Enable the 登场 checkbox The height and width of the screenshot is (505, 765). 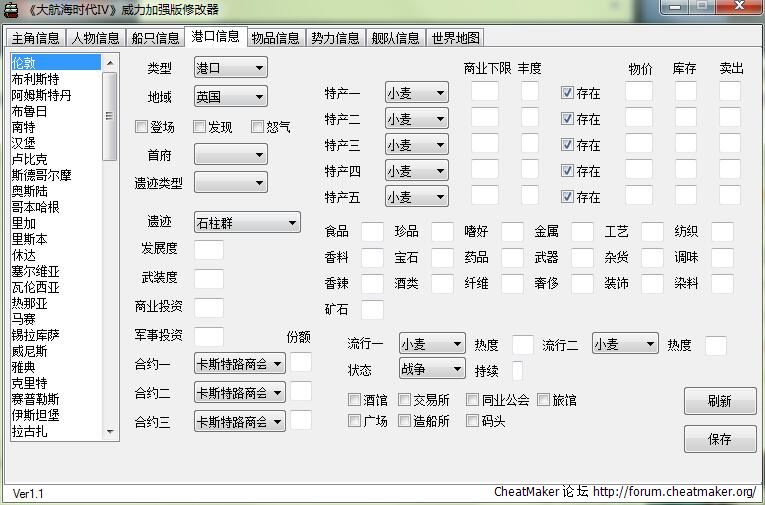pos(141,127)
